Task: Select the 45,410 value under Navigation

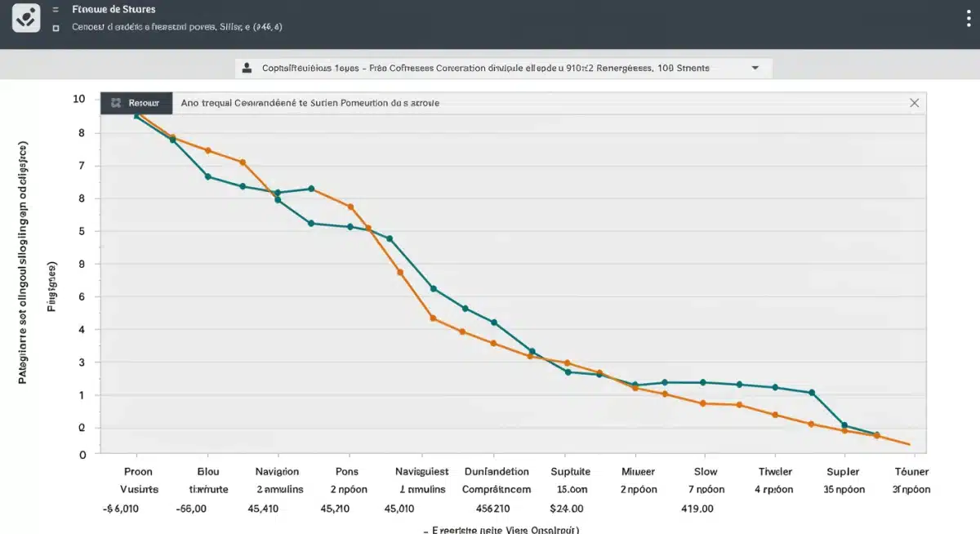Action: (x=263, y=508)
